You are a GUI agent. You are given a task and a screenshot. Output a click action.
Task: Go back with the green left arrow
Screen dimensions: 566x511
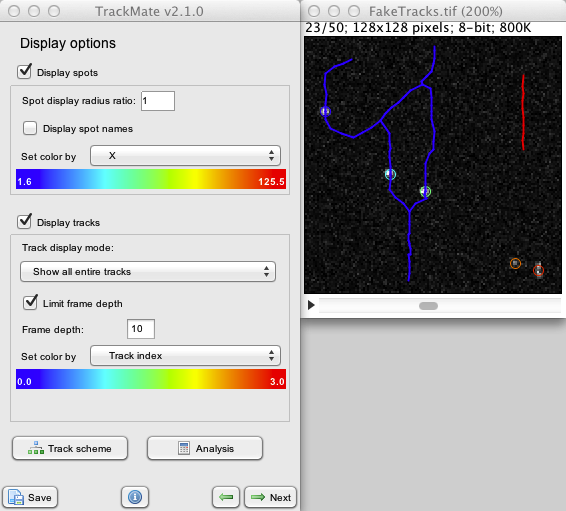(226, 497)
